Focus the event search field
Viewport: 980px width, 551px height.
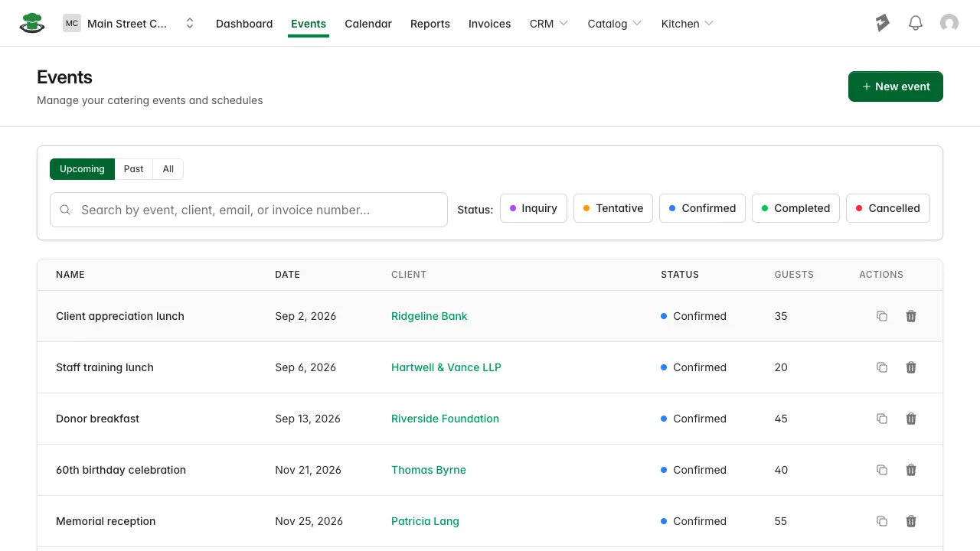249,210
